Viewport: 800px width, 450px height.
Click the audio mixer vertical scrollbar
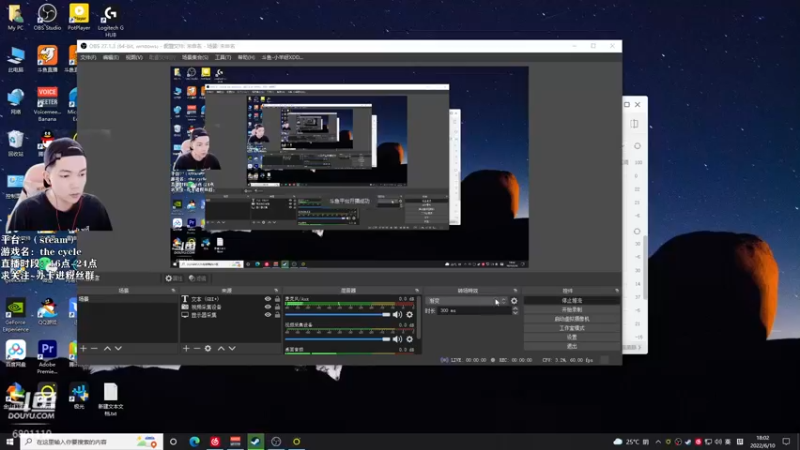click(419, 319)
